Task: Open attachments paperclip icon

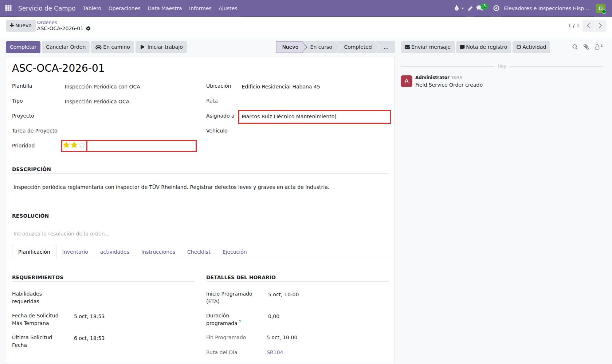Action: [x=586, y=47]
